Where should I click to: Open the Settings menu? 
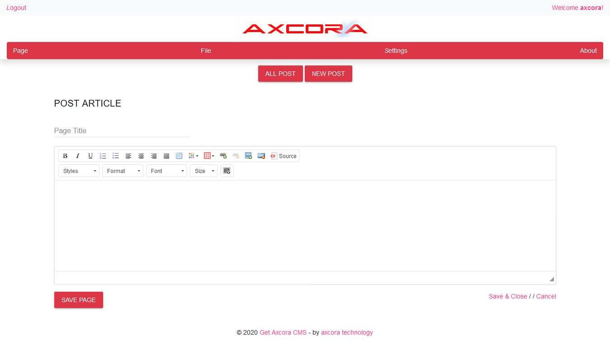396,51
